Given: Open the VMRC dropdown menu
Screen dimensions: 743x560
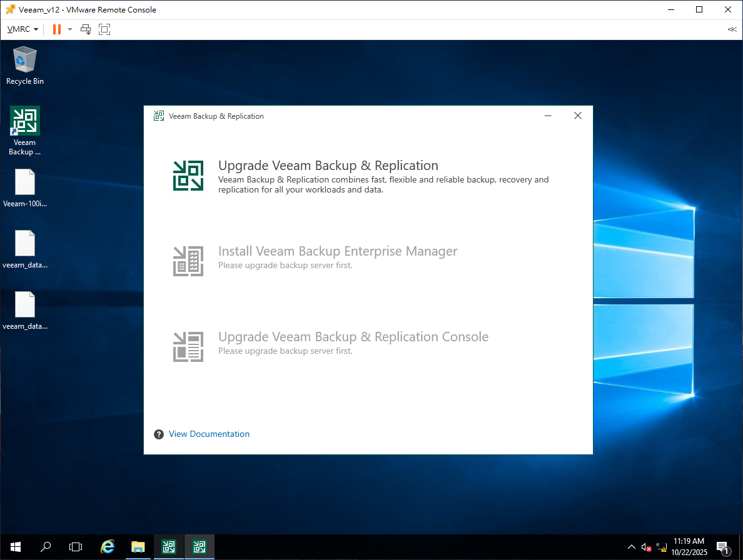Looking at the screenshot, I should [23, 29].
